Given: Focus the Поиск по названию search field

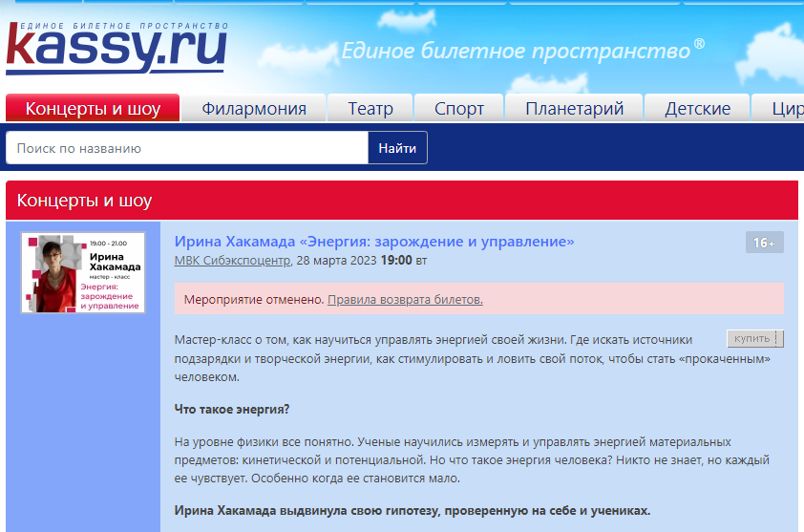Looking at the screenshot, I should (187, 148).
